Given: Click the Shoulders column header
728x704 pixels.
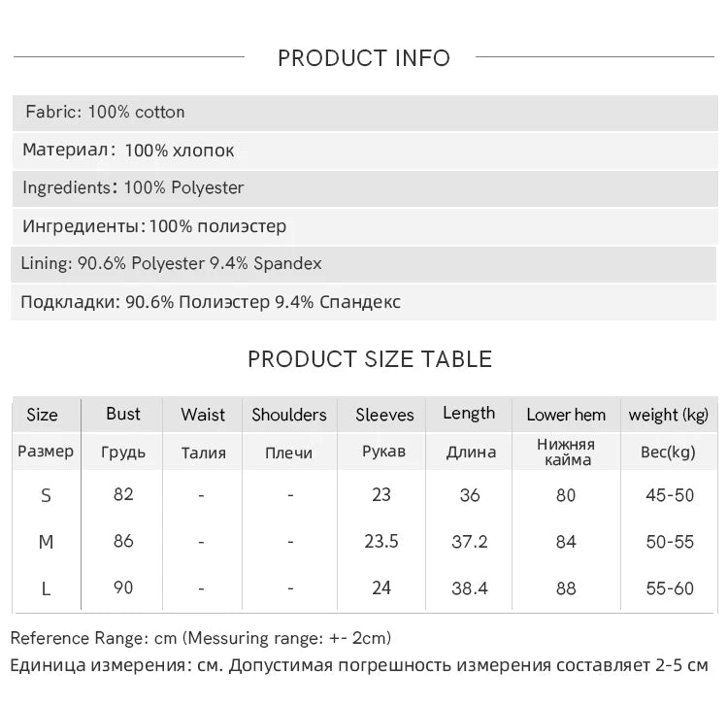Looking at the screenshot, I should click(289, 415).
